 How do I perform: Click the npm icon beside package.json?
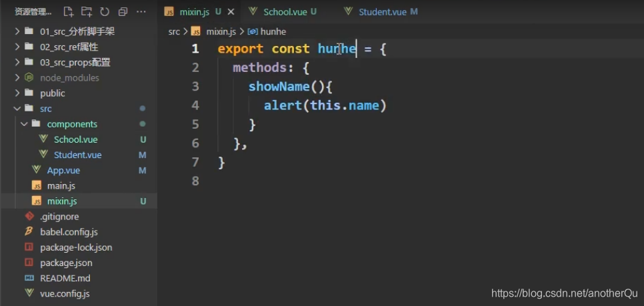29,263
